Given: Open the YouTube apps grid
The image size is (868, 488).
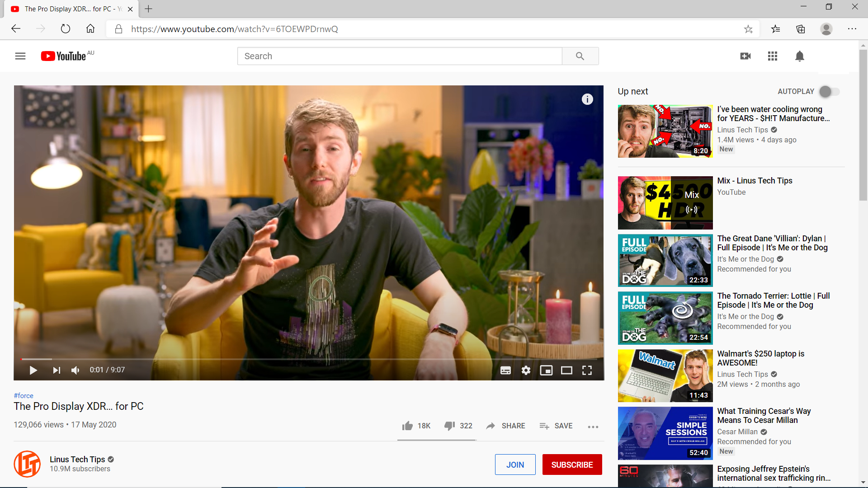Looking at the screenshot, I should 773,56.
